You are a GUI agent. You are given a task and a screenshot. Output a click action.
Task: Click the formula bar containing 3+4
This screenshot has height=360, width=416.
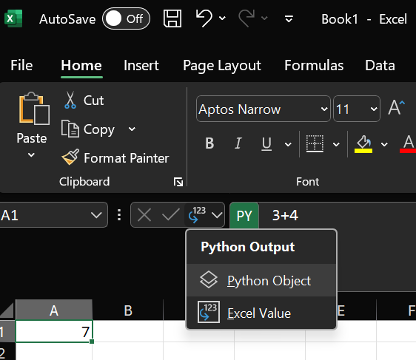click(338, 215)
